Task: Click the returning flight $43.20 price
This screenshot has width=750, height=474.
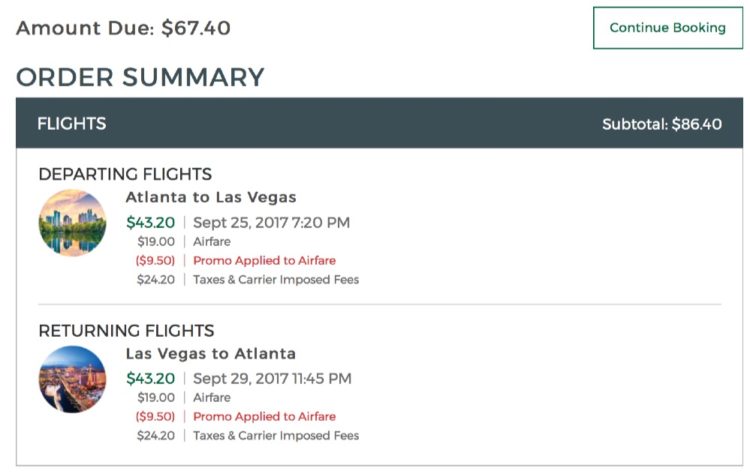Action: (x=150, y=378)
